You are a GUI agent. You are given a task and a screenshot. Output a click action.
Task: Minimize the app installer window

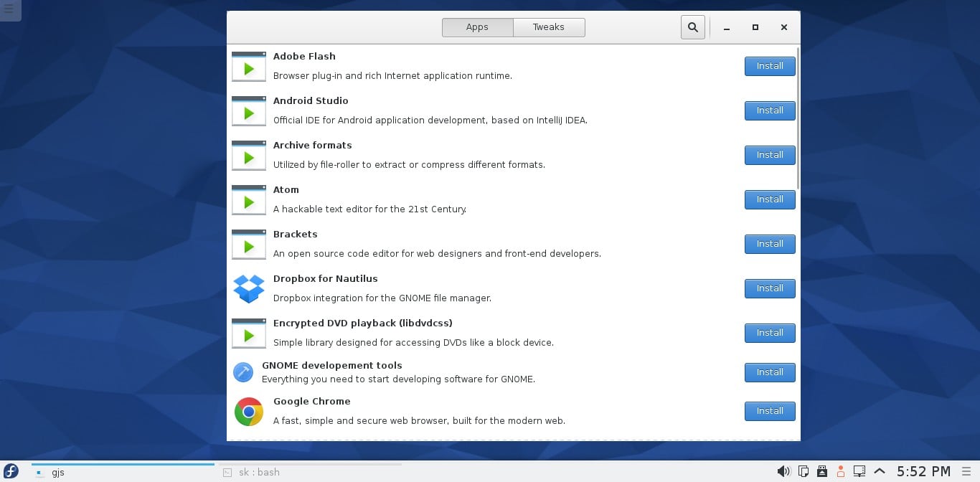(727, 28)
